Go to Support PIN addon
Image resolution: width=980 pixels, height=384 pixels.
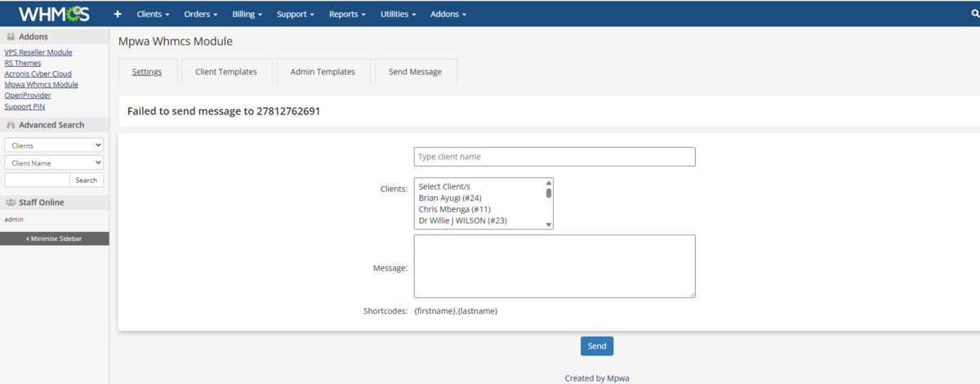(x=24, y=106)
